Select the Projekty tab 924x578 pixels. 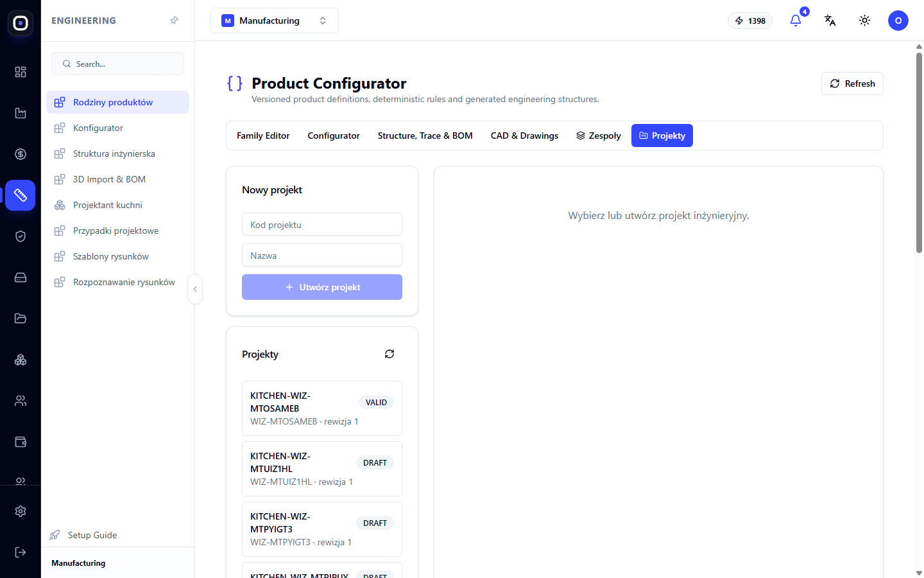662,136
